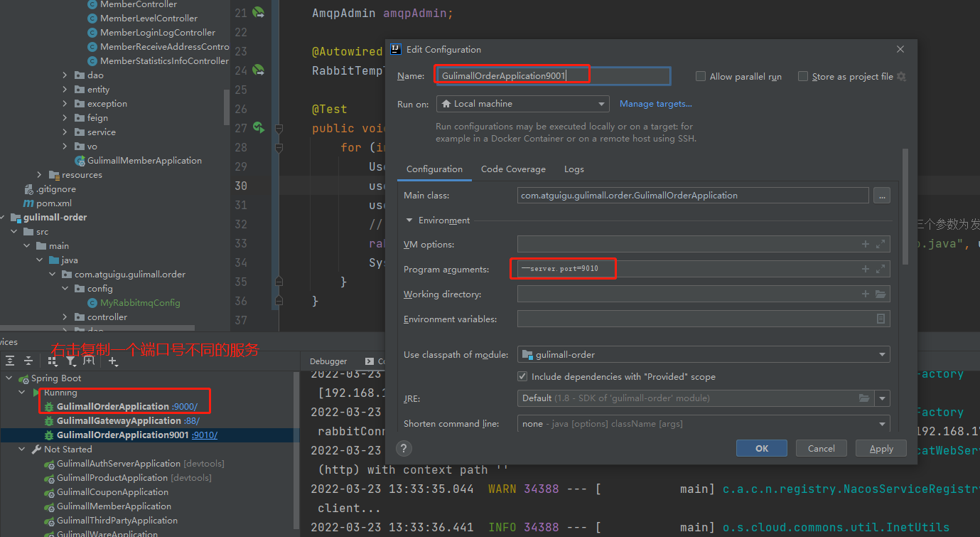The image size is (980, 537).
Task: Open the Debugger tab in Services panel
Action: point(328,361)
